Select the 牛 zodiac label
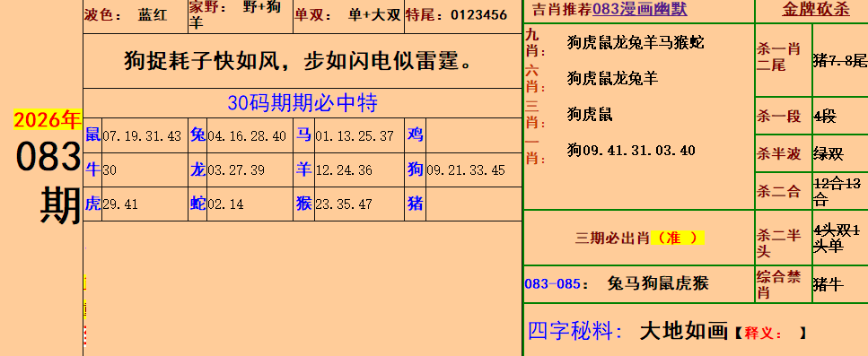This screenshot has height=356, width=868. 92,169
